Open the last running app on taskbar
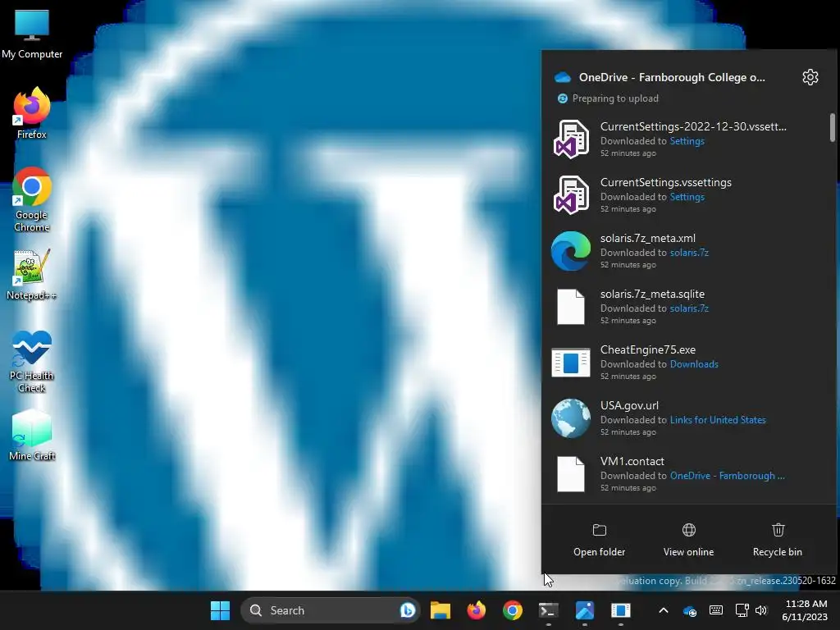The width and height of the screenshot is (840, 630). click(x=621, y=610)
